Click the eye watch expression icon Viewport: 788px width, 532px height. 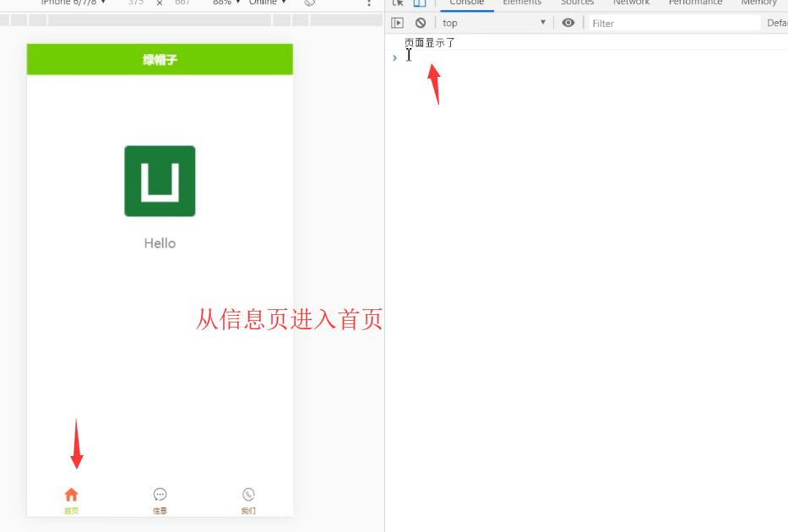coord(568,22)
